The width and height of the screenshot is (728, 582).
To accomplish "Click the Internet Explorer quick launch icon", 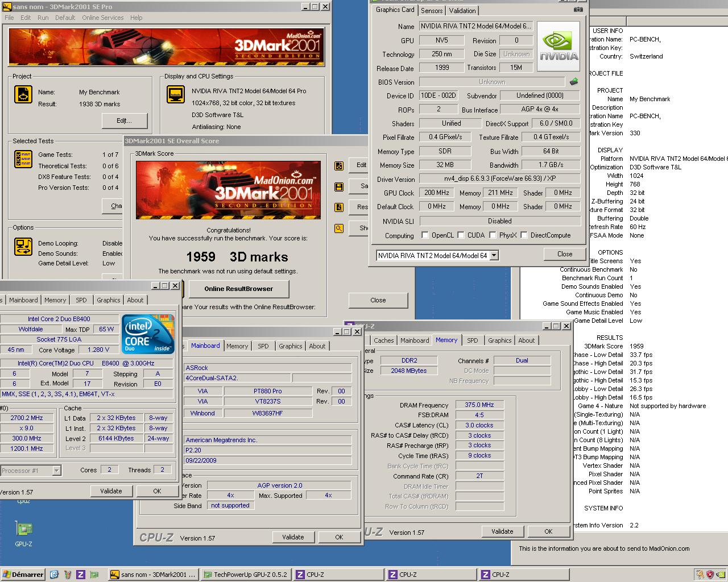I will (x=54, y=575).
